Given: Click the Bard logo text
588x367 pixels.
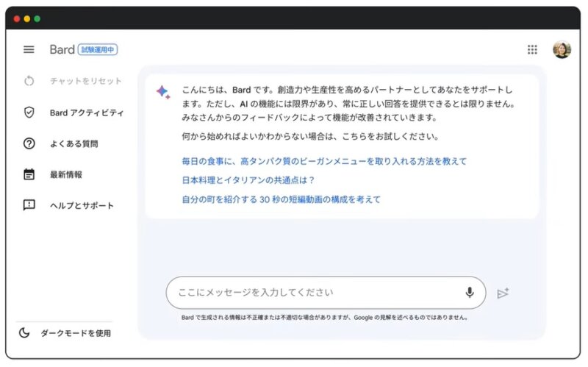Looking at the screenshot, I should [x=62, y=49].
